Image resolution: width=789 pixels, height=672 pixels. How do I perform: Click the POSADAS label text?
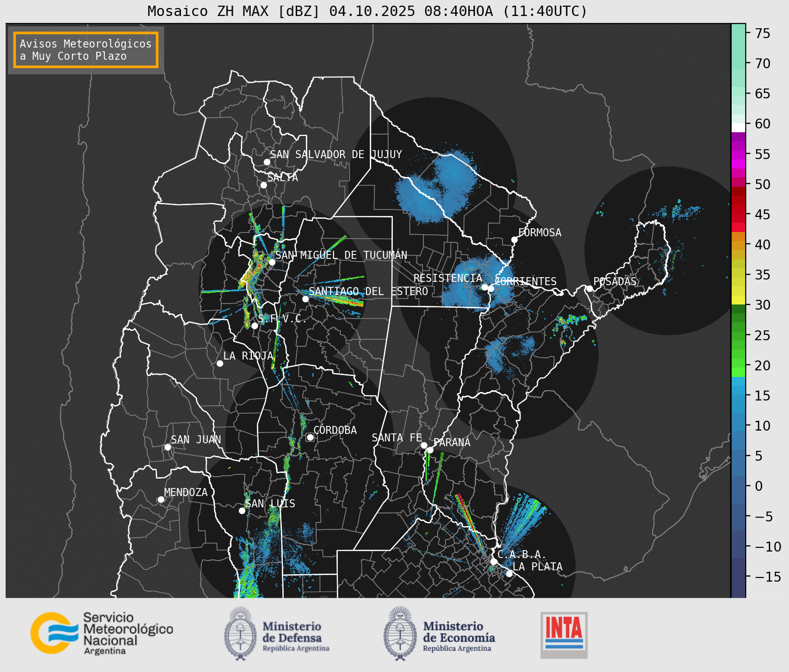pyautogui.click(x=614, y=281)
